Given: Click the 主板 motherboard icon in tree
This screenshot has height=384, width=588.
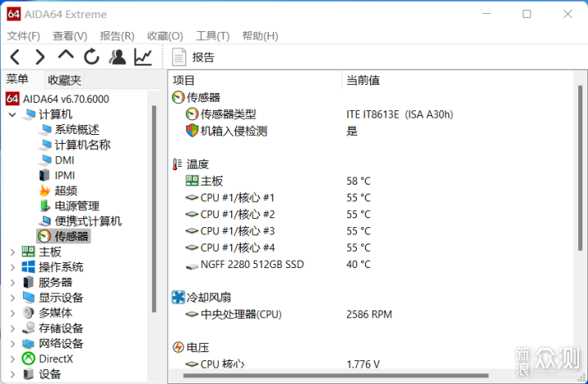Looking at the screenshot, I should point(28,252).
